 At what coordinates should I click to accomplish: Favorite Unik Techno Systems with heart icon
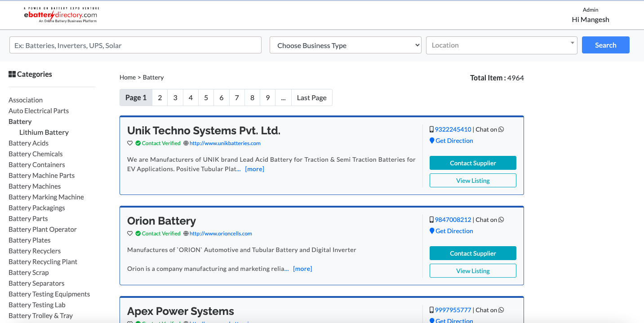click(130, 143)
